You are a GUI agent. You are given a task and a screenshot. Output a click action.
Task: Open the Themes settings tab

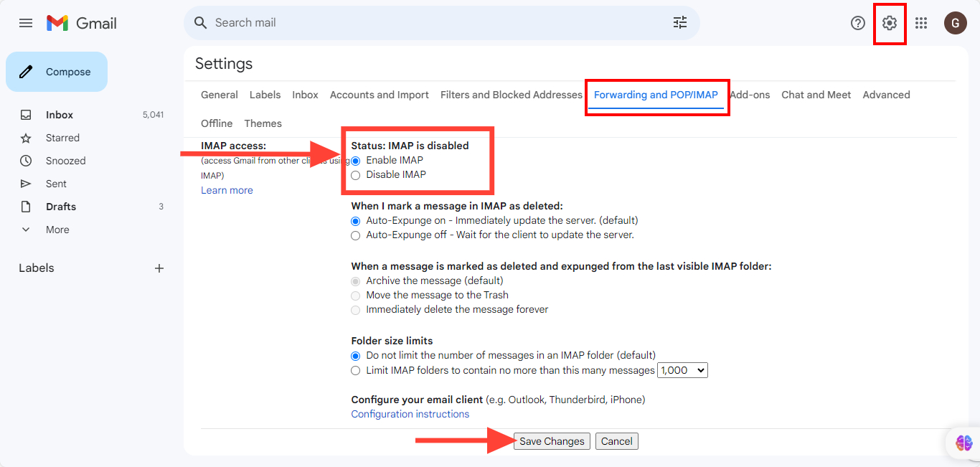[x=263, y=123]
